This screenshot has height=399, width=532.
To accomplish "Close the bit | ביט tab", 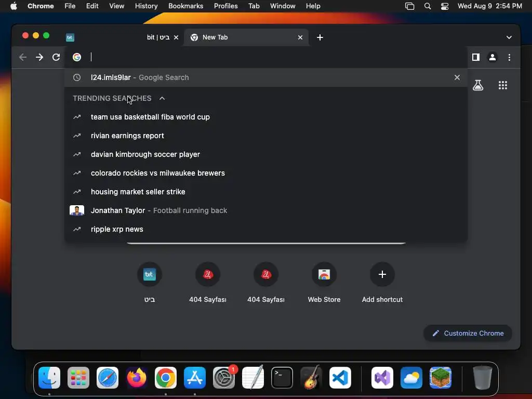I will coord(176,37).
